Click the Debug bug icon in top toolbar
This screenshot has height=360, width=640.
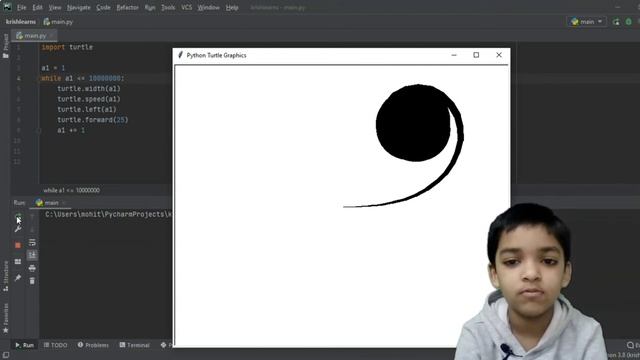pos(629,22)
